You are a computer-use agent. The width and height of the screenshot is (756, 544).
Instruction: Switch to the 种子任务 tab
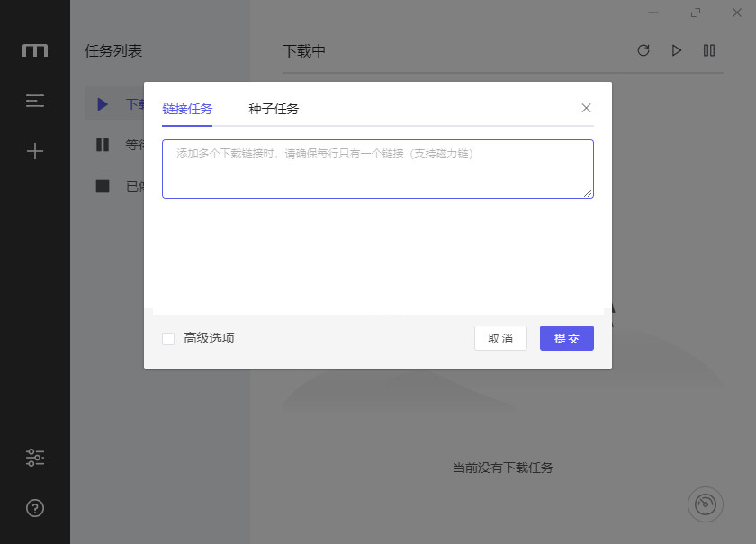(274, 109)
